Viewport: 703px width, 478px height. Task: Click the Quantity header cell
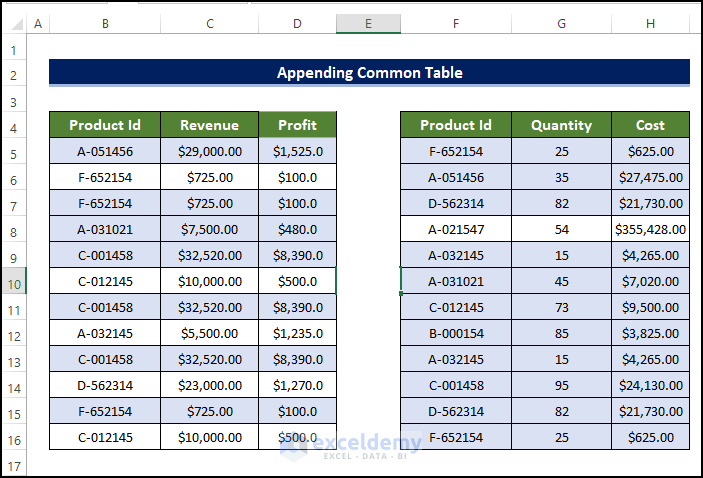click(x=561, y=125)
